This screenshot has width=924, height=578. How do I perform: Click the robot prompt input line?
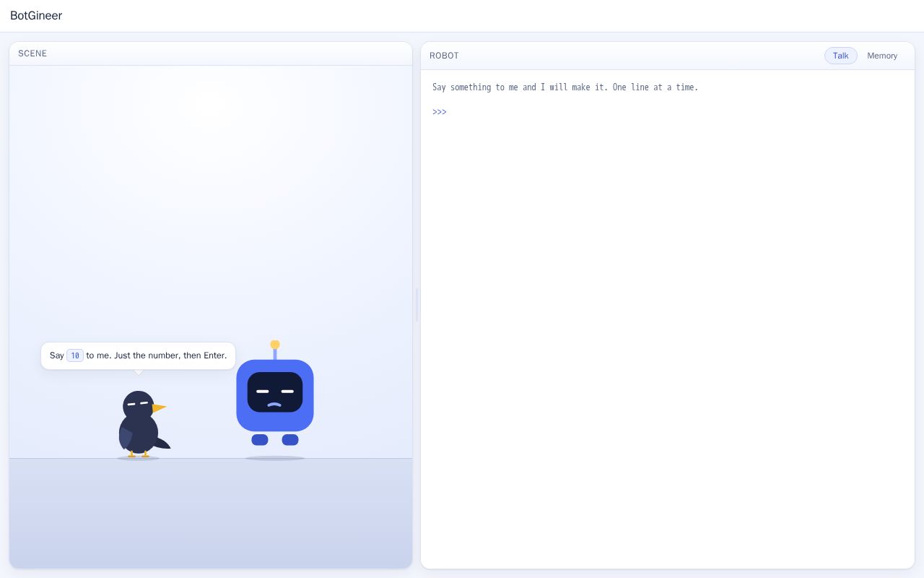(x=668, y=112)
